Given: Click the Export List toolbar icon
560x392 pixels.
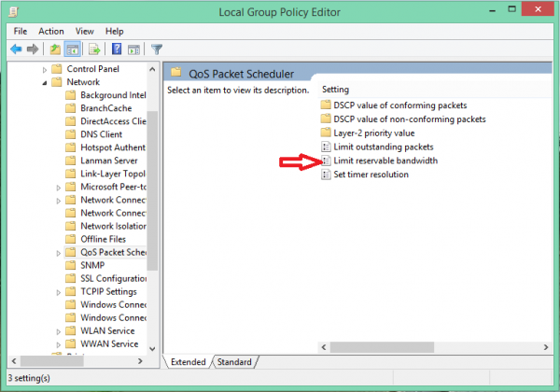Looking at the screenshot, I should pyautogui.click(x=94, y=49).
